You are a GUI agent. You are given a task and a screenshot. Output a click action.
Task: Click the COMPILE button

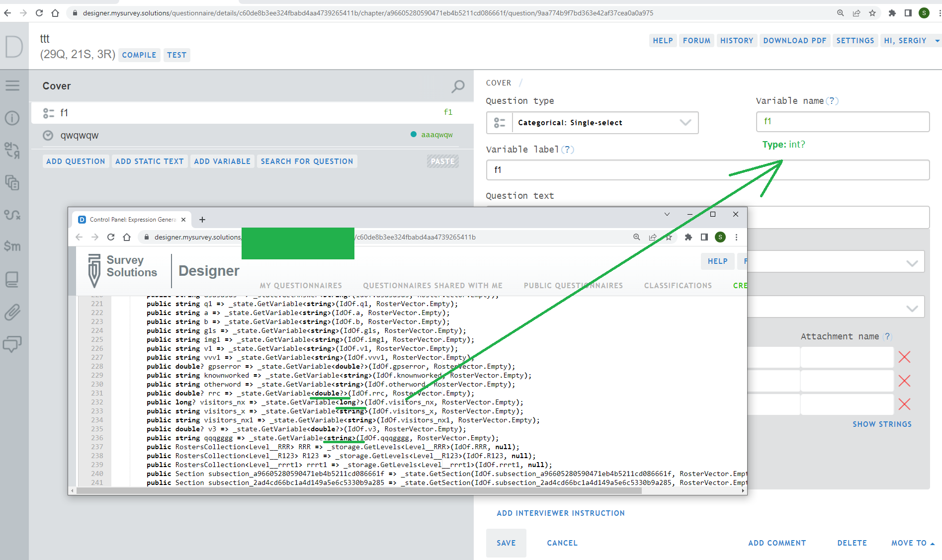[139, 55]
